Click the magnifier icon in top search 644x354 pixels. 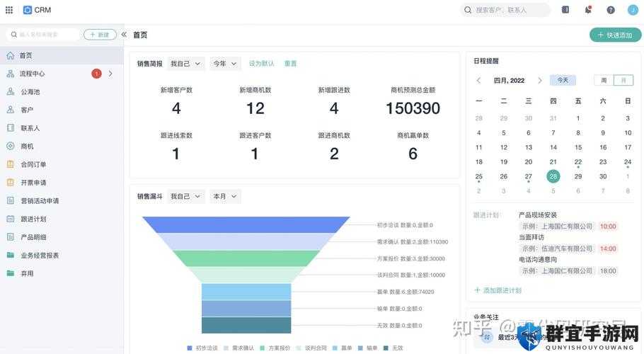pyautogui.click(x=468, y=10)
